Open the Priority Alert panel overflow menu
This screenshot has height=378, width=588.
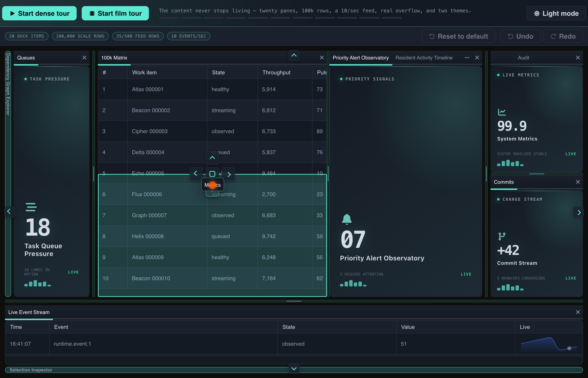[x=467, y=58]
